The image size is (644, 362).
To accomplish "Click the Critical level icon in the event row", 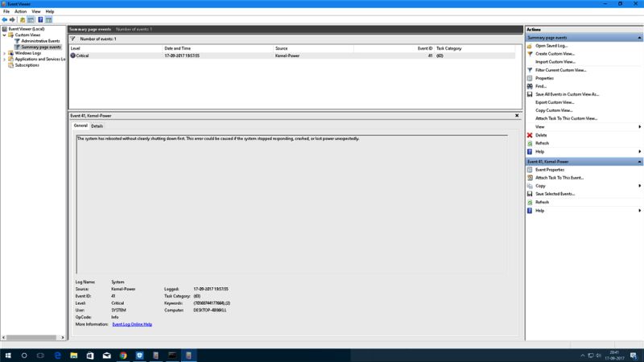I will pos(72,56).
